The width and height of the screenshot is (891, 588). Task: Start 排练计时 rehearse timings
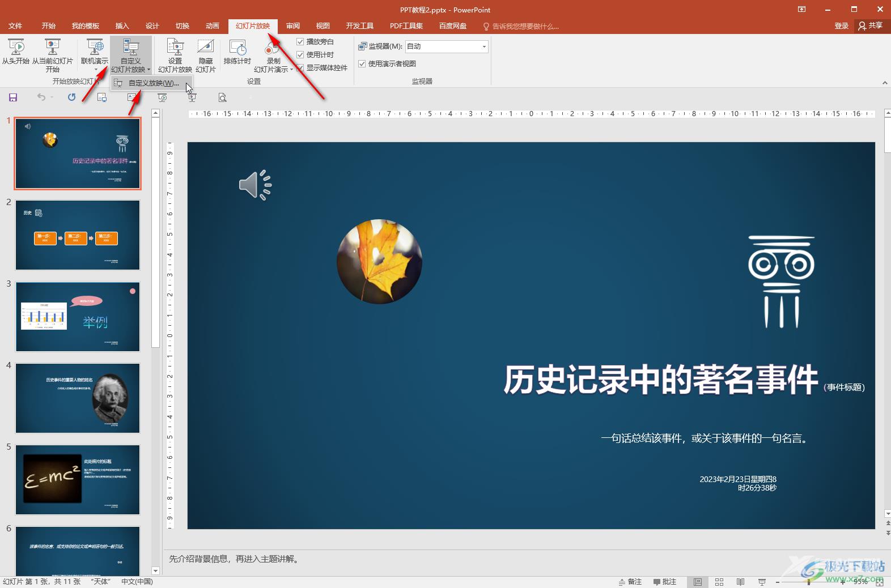point(237,53)
